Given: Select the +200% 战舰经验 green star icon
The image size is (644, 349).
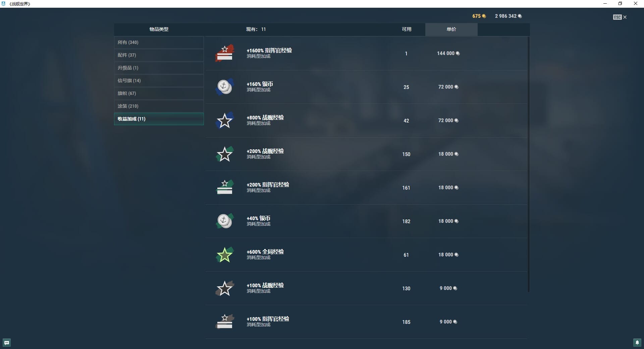Looking at the screenshot, I should coord(224,154).
